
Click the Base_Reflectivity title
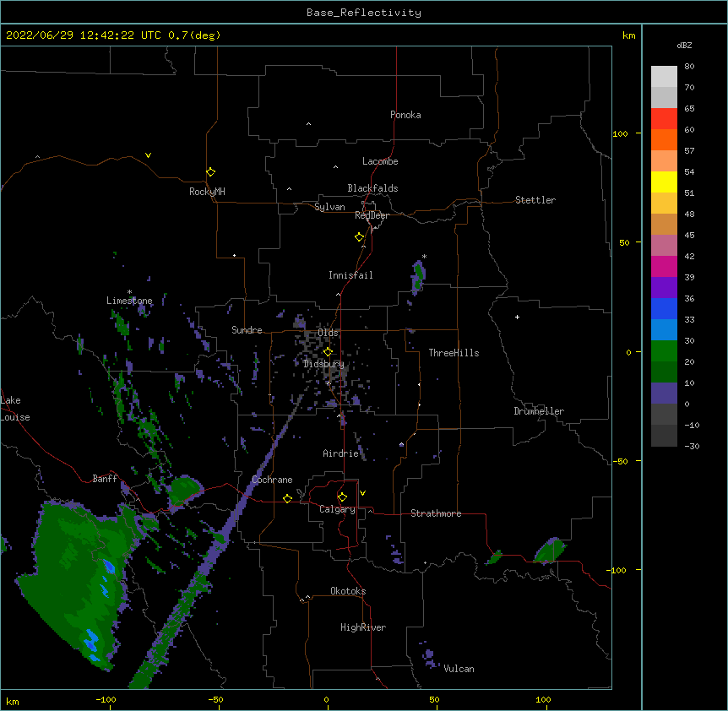click(364, 13)
